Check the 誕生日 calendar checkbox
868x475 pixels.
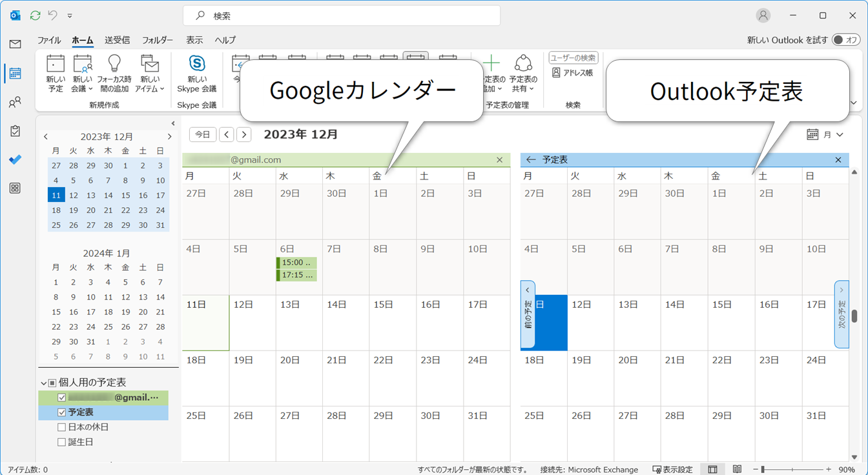click(62, 442)
